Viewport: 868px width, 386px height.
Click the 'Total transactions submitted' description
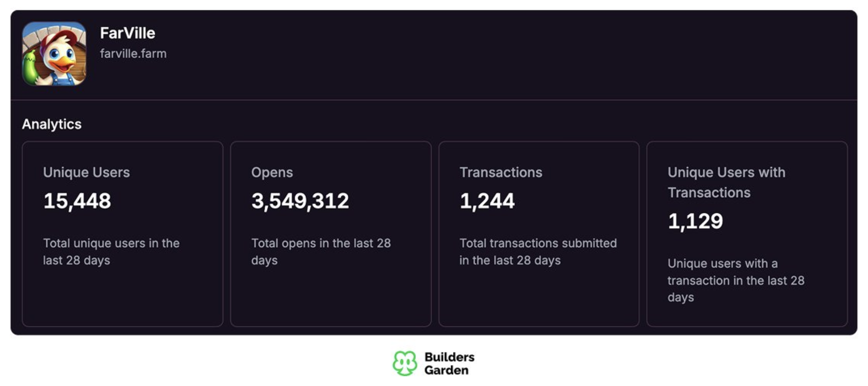coord(538,252)
